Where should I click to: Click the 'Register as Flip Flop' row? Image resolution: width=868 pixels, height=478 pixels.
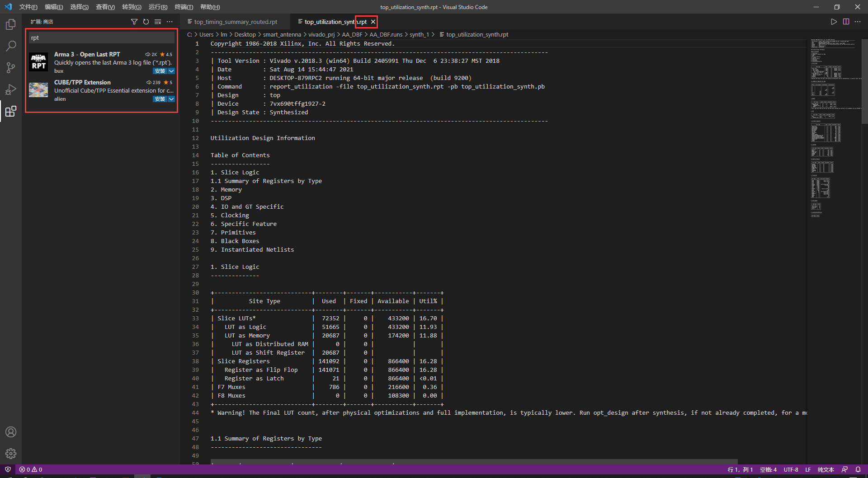click(x=326, y=370)
